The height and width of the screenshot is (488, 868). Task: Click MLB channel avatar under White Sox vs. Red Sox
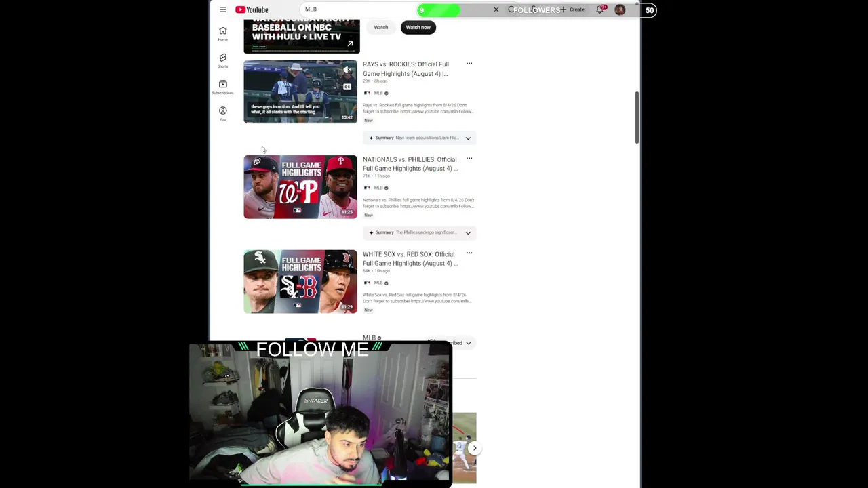click(367, 283)
